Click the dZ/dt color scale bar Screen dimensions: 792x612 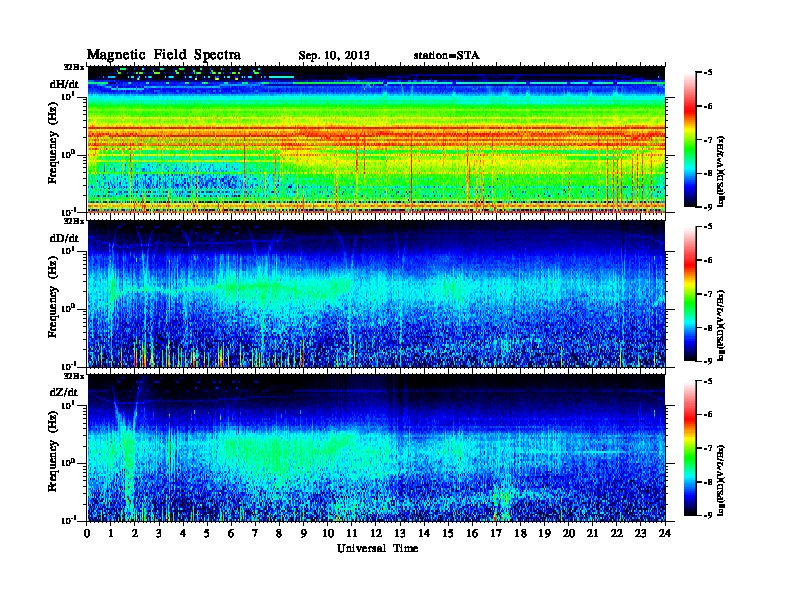(x=690, y=448)
